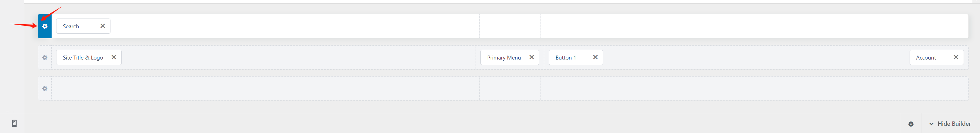The image size is (980, 133).
Task: Open the middle row settings gear
Action: click(45, 58)
